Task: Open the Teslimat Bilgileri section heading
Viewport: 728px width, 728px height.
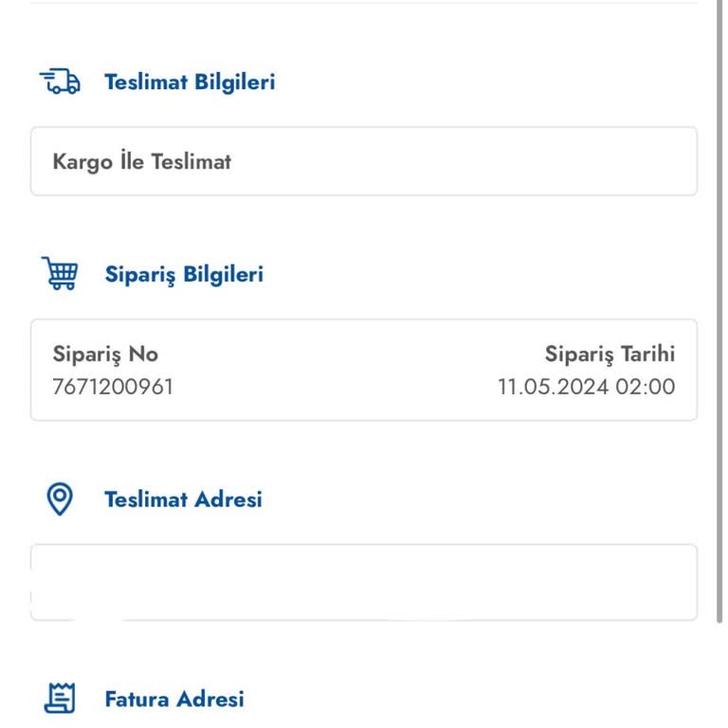Action: point(190,82)
